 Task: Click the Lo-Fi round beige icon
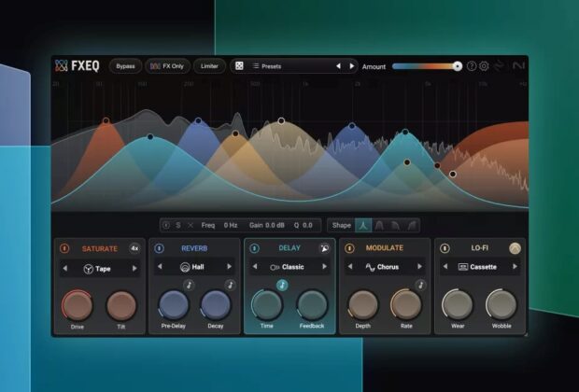click(515, 248)
